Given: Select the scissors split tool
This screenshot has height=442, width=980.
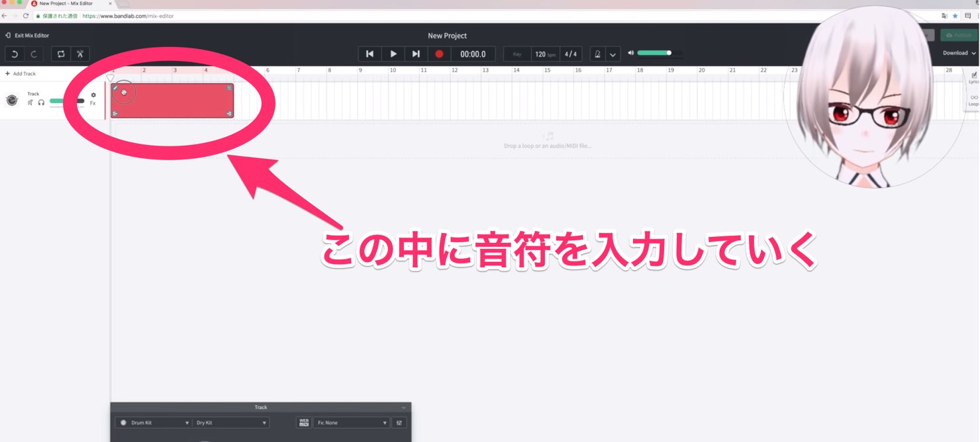Looking at the screenshot, I should coord(80,54).
